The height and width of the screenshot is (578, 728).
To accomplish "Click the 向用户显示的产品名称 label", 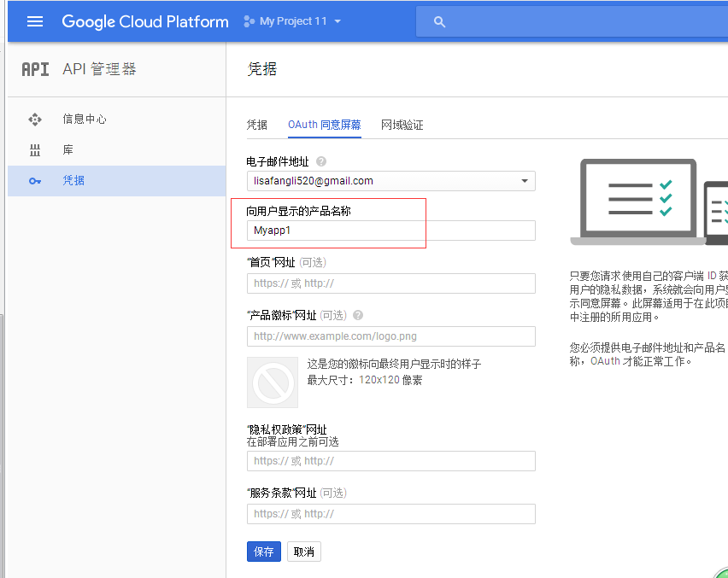I will pyautogui.click(x=298, y=212).
